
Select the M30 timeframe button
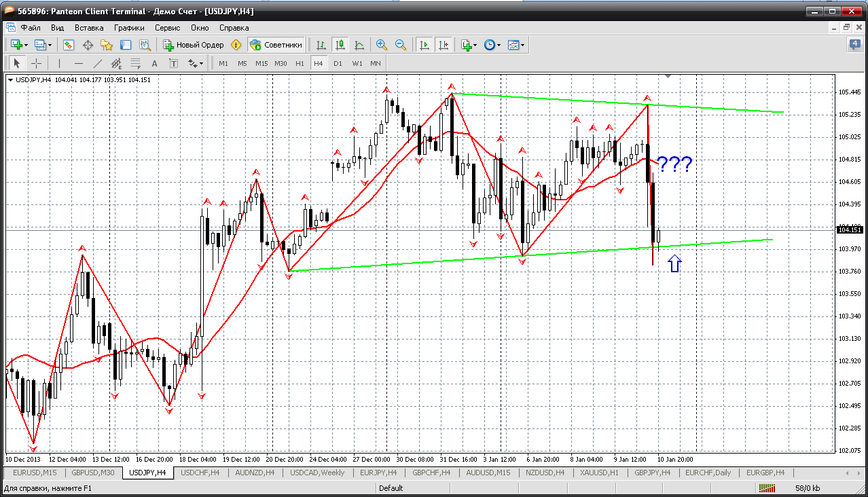click(281, 63)
